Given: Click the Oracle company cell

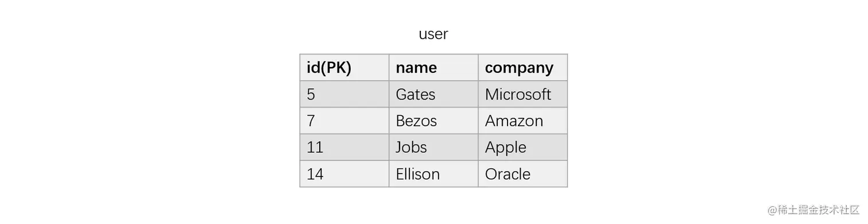Looking at the screenshot, I should tap(522, 174).
